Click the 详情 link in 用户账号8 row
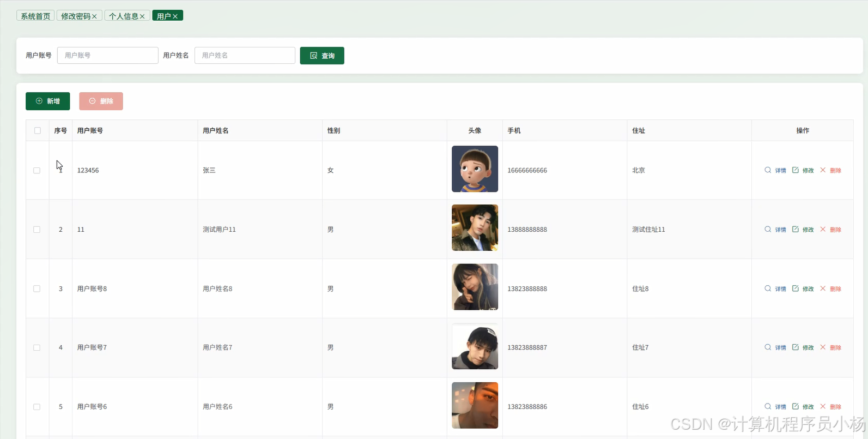Viewport: 868px width, 439px height. (x=781, y=289)
